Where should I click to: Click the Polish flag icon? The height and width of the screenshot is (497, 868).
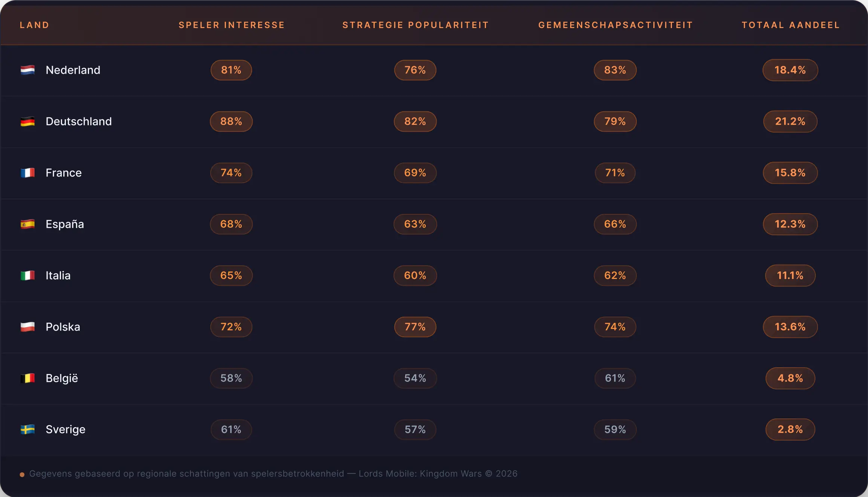click(x=27, y=327)
